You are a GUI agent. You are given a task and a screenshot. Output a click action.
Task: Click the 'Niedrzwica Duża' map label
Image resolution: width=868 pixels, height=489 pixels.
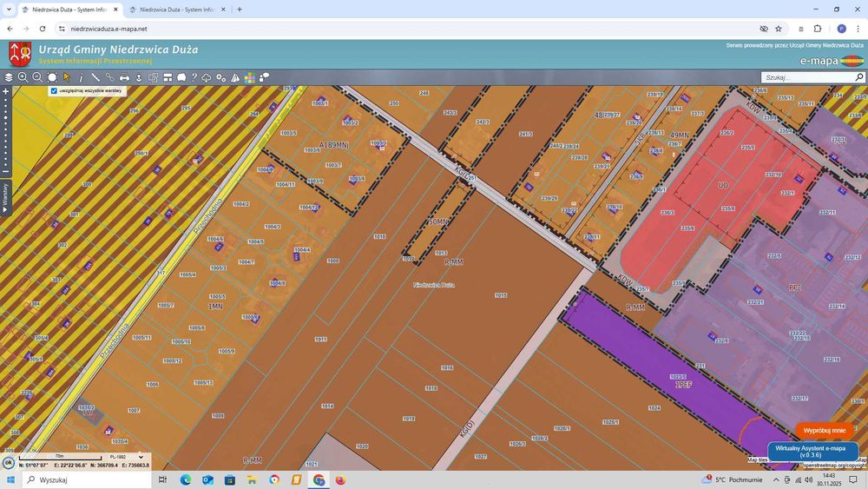tap(434, 285)
